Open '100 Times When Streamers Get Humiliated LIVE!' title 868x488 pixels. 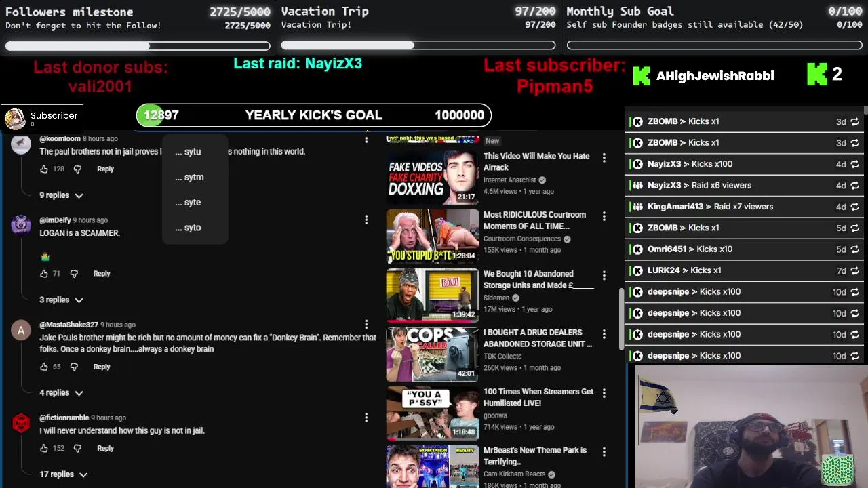[x=538, y=397]
